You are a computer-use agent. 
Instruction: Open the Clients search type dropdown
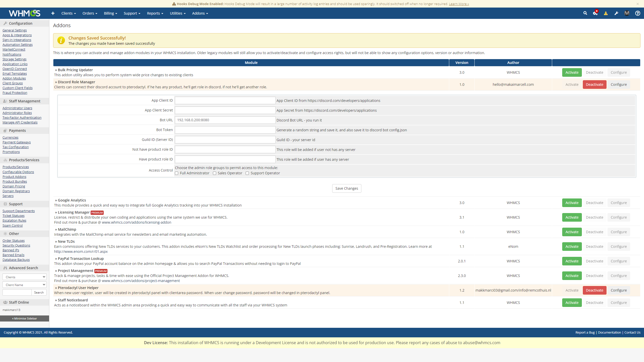tap(25, 277)
